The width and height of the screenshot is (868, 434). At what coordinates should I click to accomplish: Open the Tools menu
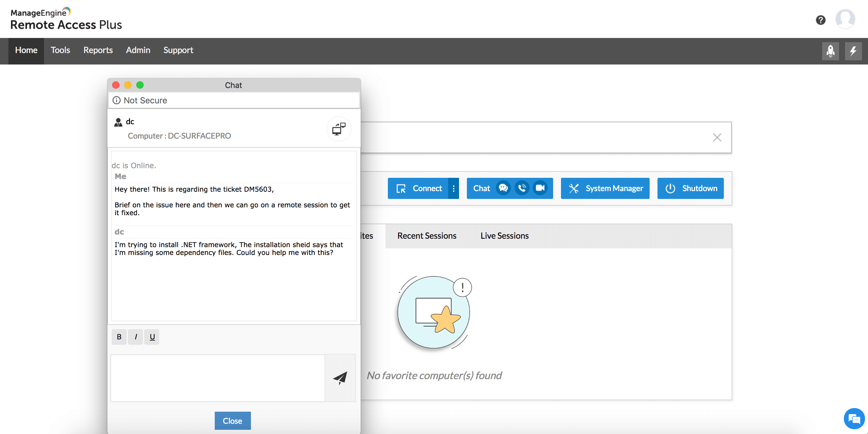60,50
